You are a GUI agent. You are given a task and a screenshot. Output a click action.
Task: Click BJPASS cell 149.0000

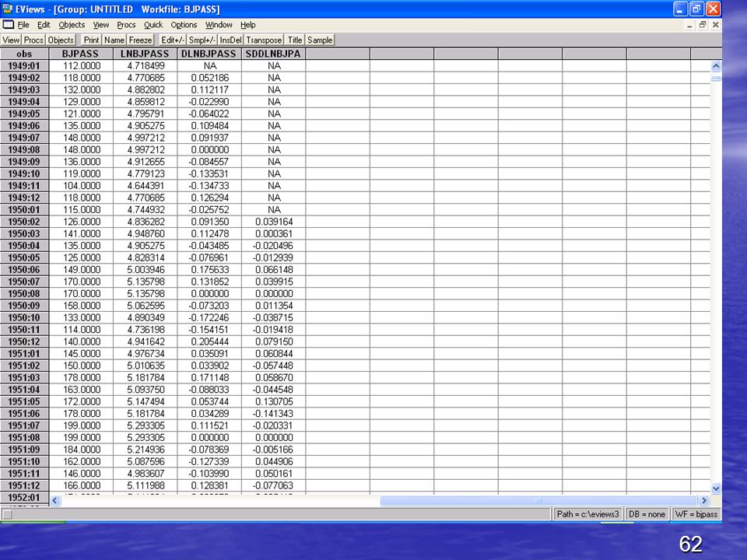pyautogui.click(x=81, y=270)
